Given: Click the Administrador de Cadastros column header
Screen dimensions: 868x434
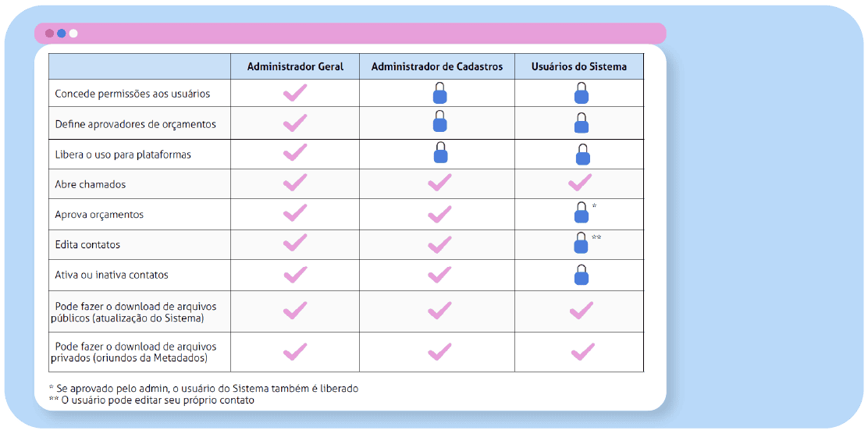Looking at the screenshot, I should 437,67.
